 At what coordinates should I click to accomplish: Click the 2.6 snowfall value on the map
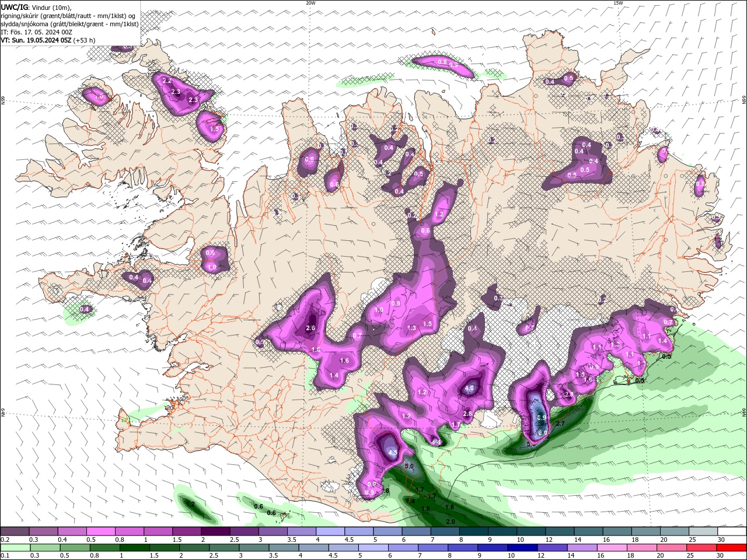310,328
